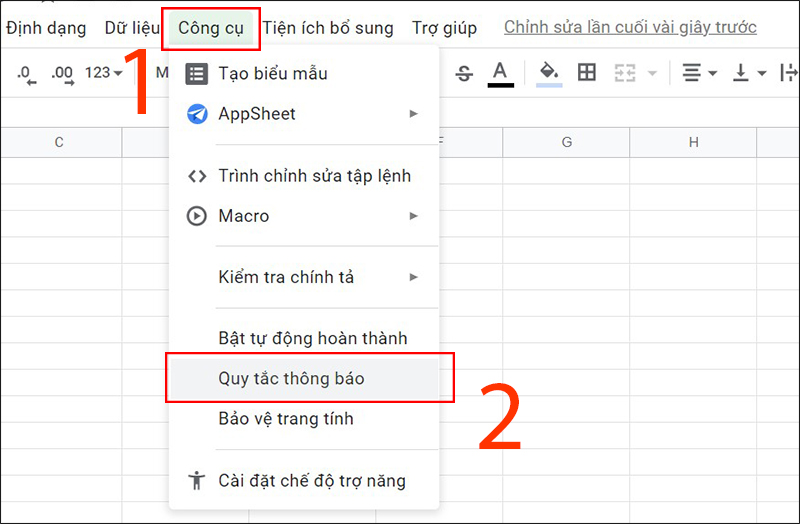
Task: Click the Macro record icon
Action: point(197,216)
